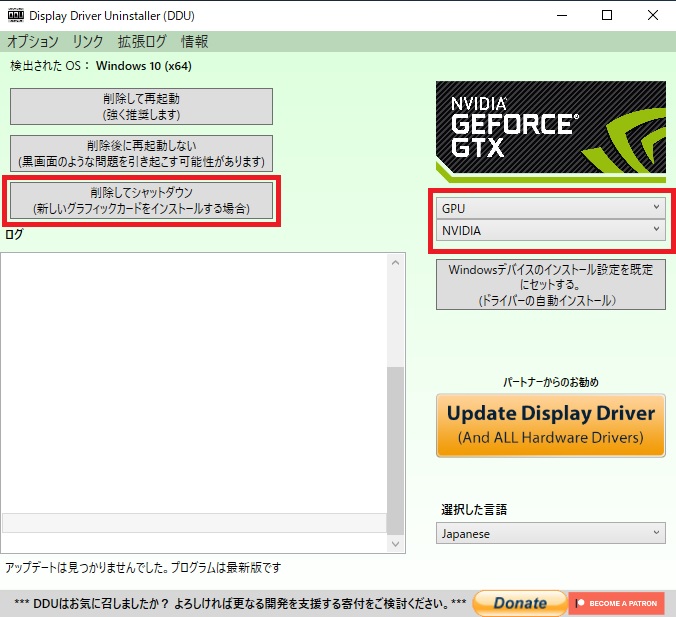Viewport: 676px width, 617px height.
Task: Click the log scrollbar thumb
Action: (x=395, y=451)
